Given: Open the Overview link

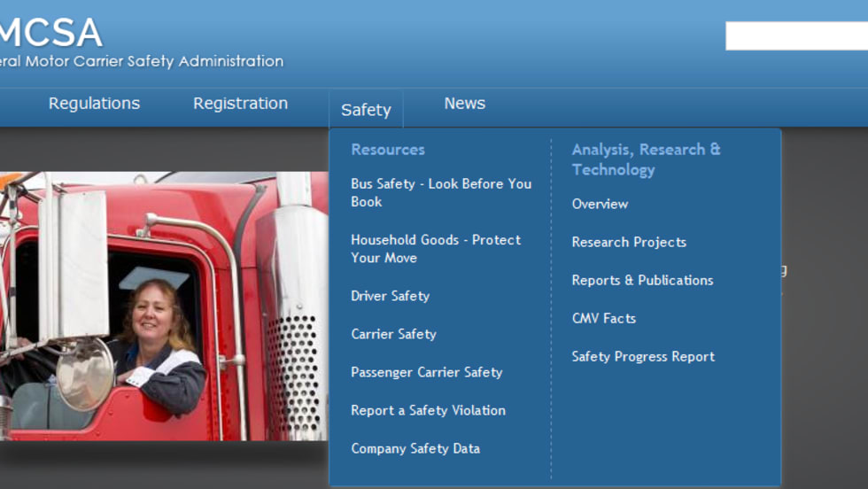Looking at the screenshot, I should 600,204.
